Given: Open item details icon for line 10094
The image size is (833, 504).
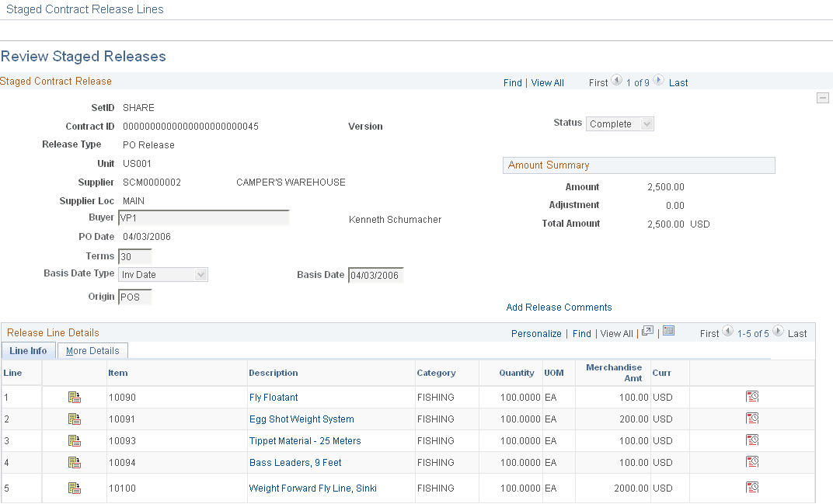Looking at the screenshot, I should pyautogui.click(x=74, y=462).
